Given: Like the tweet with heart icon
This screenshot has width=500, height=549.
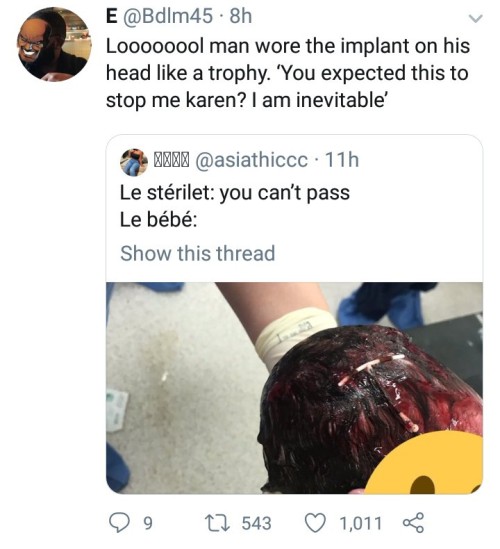Looking at the screenshot, I should click(315, 523).
